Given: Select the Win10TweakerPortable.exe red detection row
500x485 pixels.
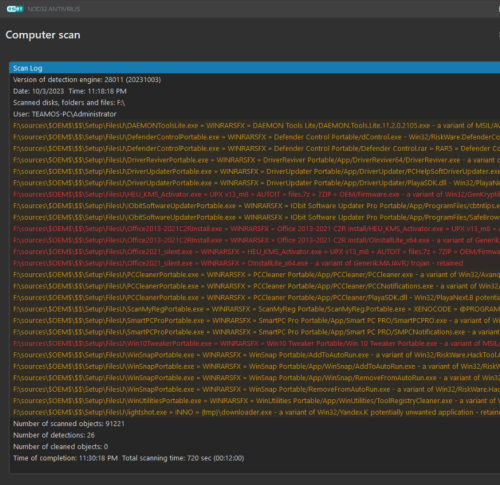Looking at the screenshot, I should click(x=255, y=343).
